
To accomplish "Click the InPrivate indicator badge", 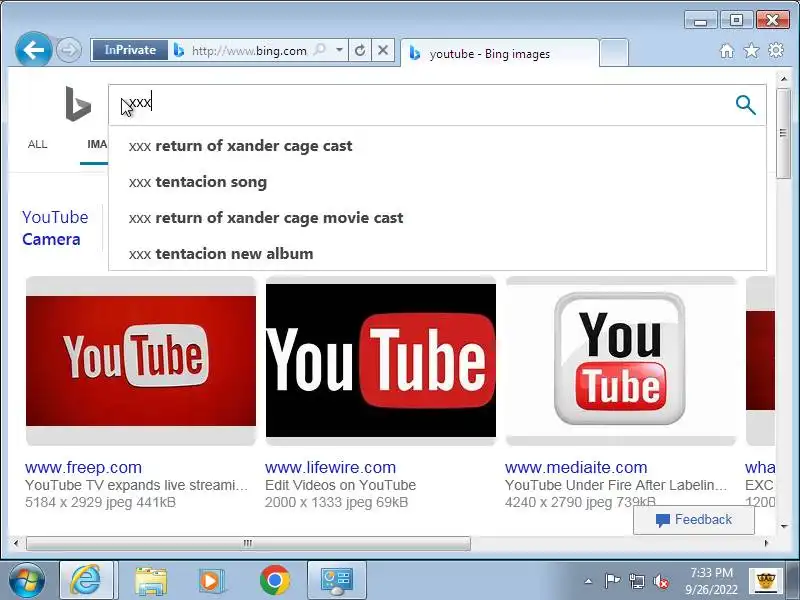I will (x=130, y=50).
